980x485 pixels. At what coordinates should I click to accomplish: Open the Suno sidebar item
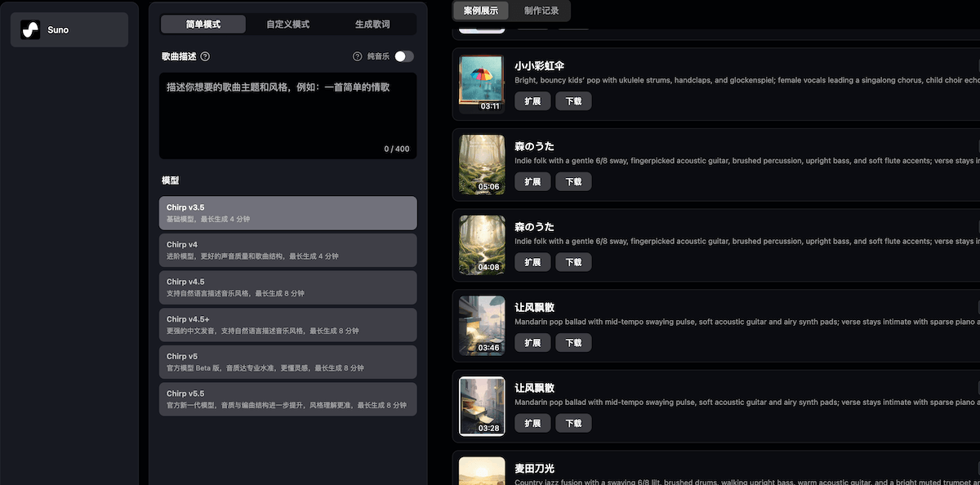click(x=69, y=29)
